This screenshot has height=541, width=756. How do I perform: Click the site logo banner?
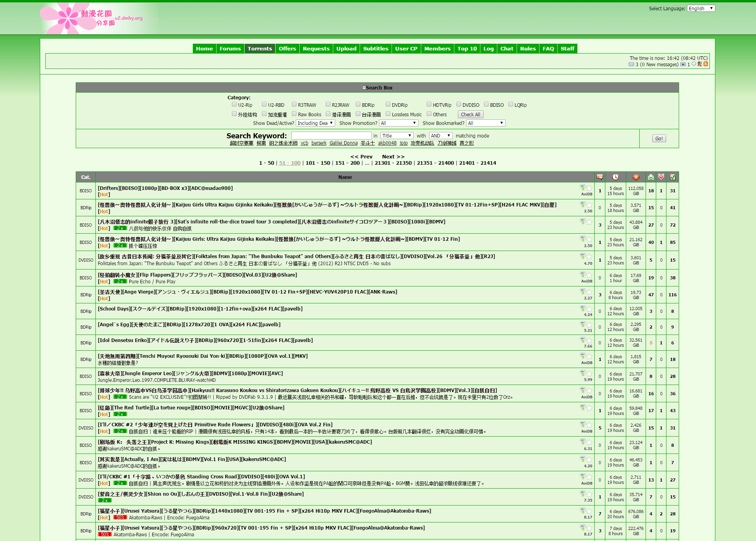pos(99,18)
